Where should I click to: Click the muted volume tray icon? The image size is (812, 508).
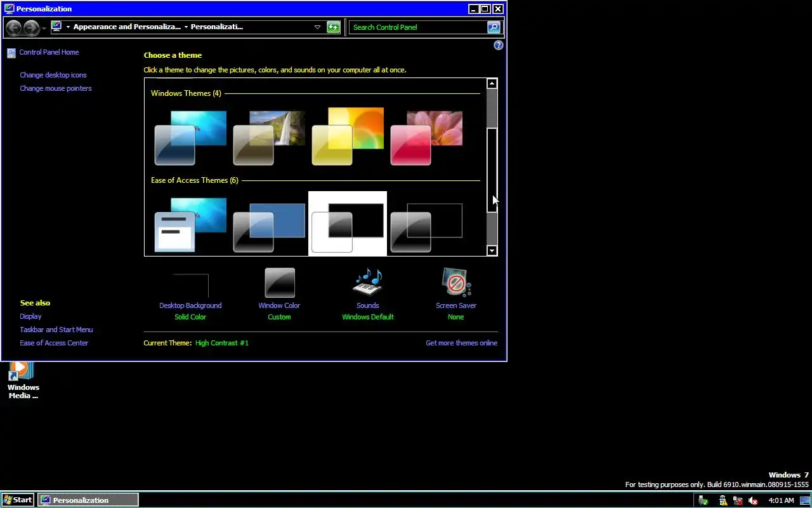[x=753, y=500]
